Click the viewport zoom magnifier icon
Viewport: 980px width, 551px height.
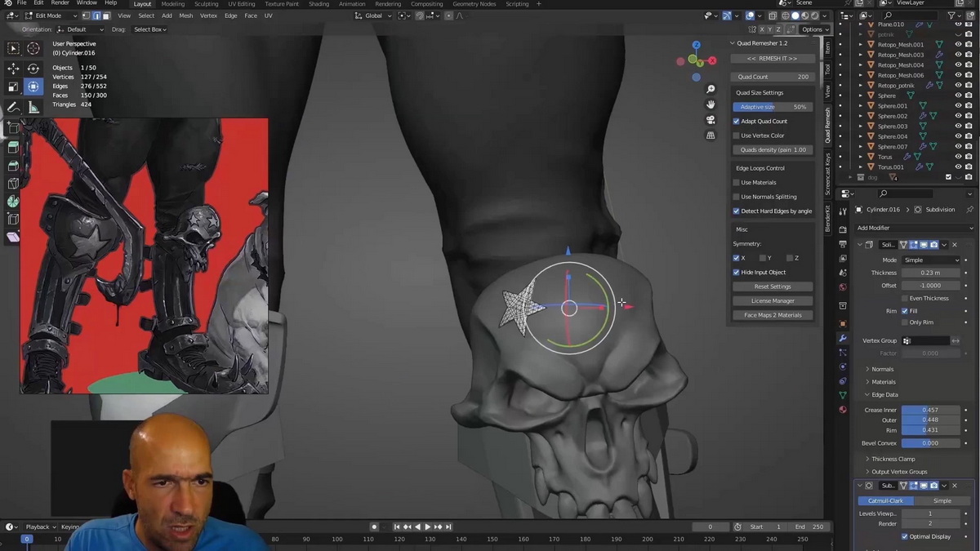coord(710,89)
